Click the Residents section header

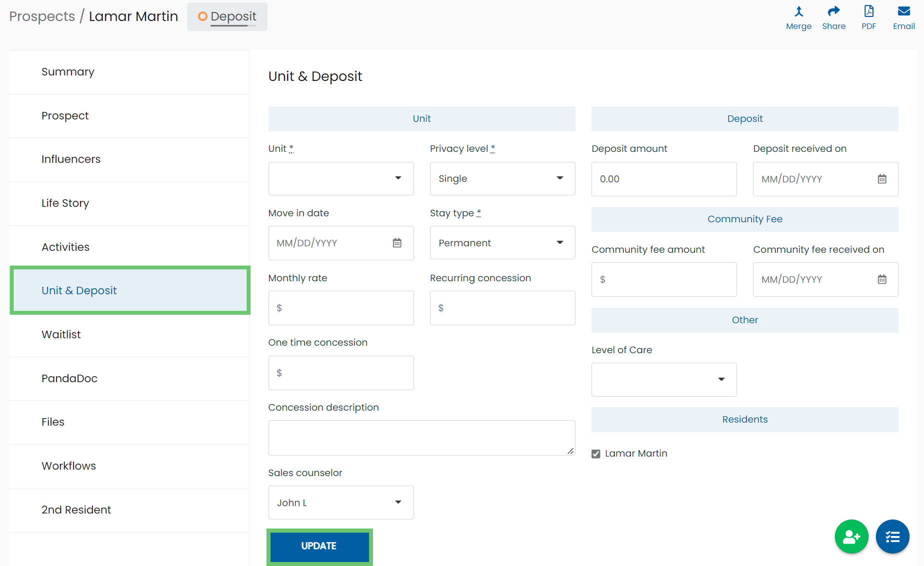(x=744, y=420)
